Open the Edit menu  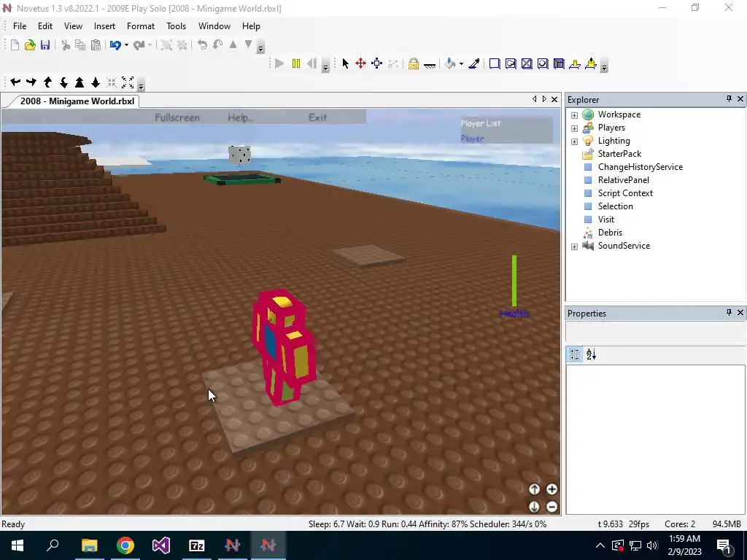(45, 26)
